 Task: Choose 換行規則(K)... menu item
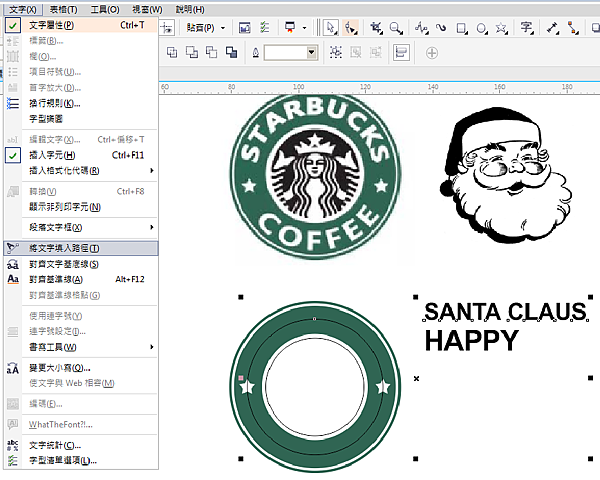point(81,103)
